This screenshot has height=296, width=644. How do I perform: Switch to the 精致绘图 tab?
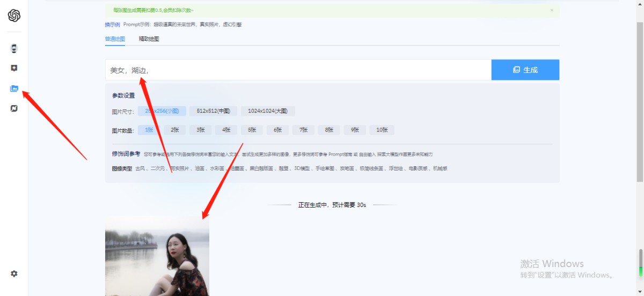[x=149, y=39]
